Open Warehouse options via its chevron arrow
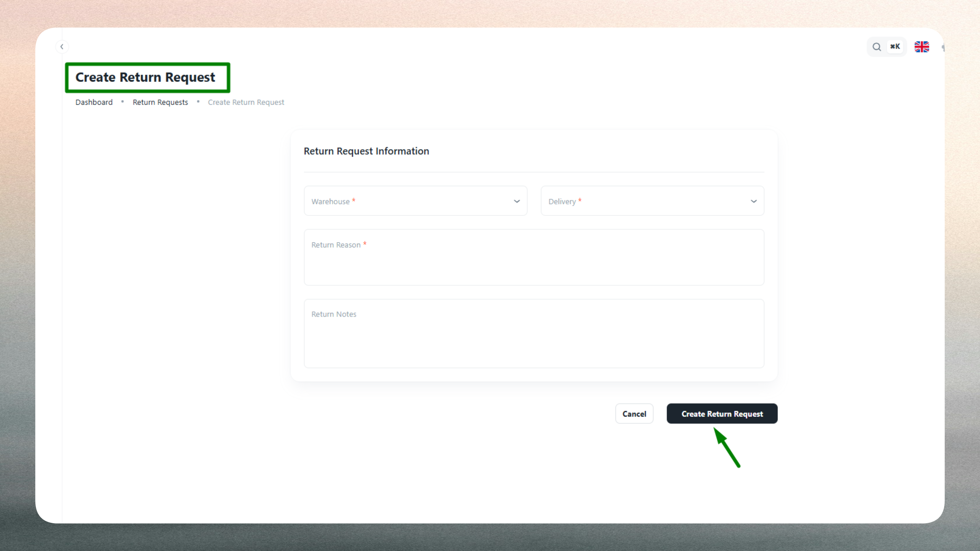 click(x=517, y=201)
